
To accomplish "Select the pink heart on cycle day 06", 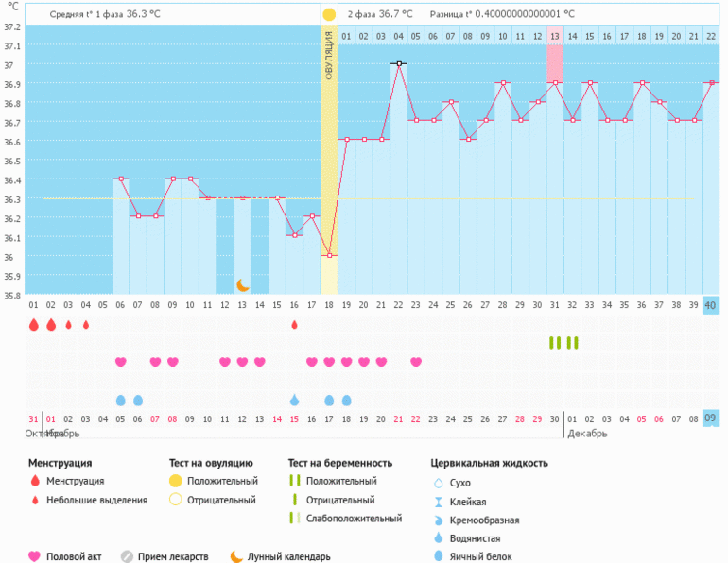I will pyautogui.click(x=120, y=362).
